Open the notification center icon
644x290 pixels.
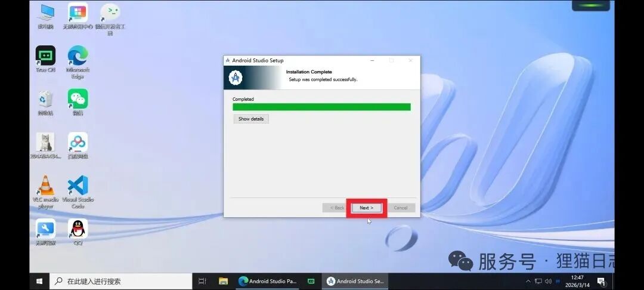[x=602, y=282]
